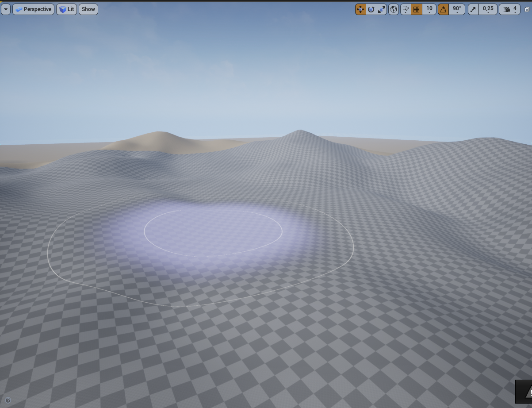
Task: Open grid snap size dropdown showing 10
Action: 429,9
